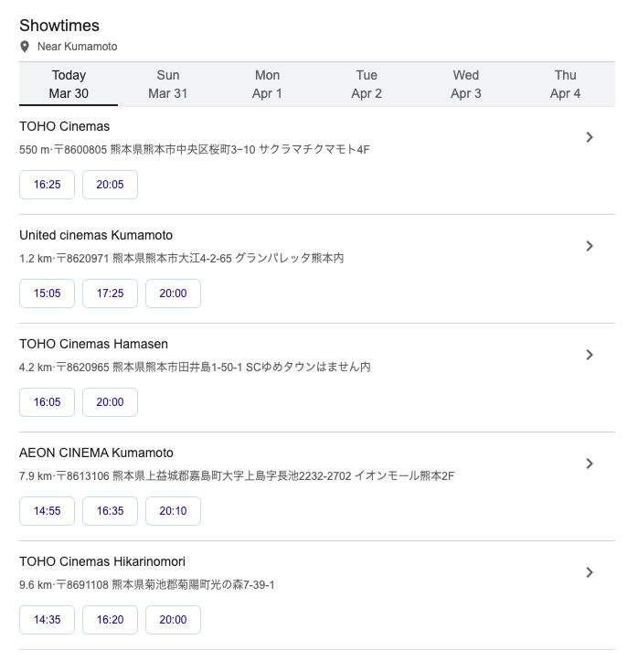Viewport: 638px width, 672px height.
Task: Expand TOHO Cinemas Hamasen chevron
Action: click(x=590, y=355)
